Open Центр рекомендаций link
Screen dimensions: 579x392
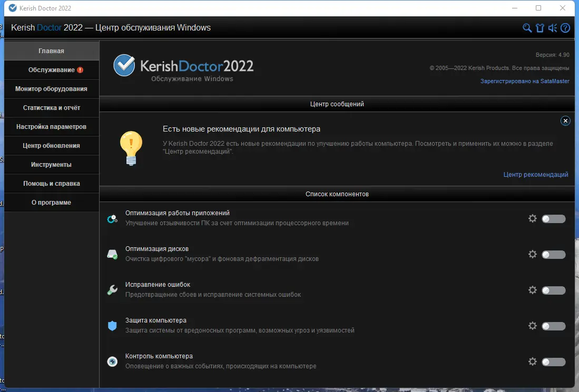(x=535, y=174)
